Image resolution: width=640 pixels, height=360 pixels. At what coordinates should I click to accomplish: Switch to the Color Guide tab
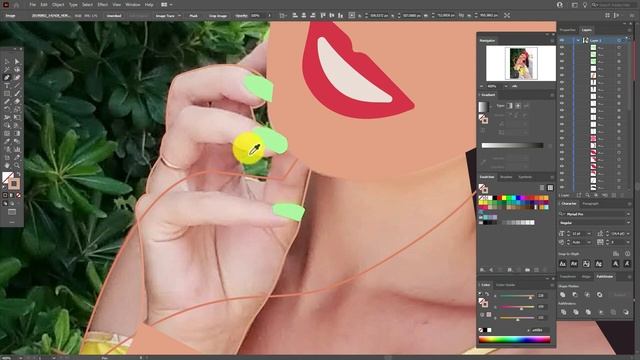(505, 285)
